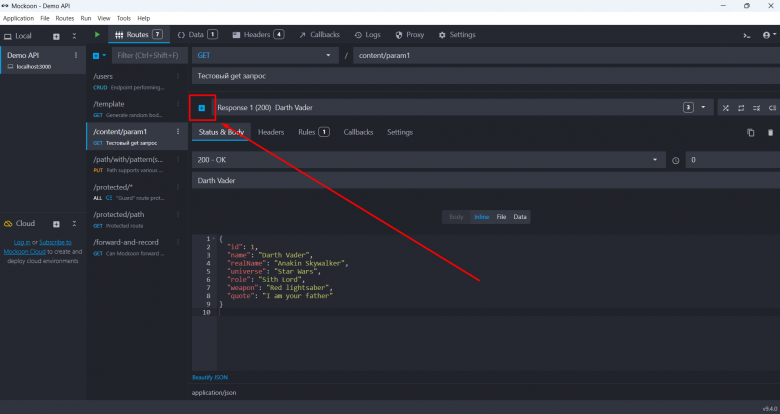Toggle random response mode
The height and width of the screenshot is (414, 780).
click(x=726, y=108)
